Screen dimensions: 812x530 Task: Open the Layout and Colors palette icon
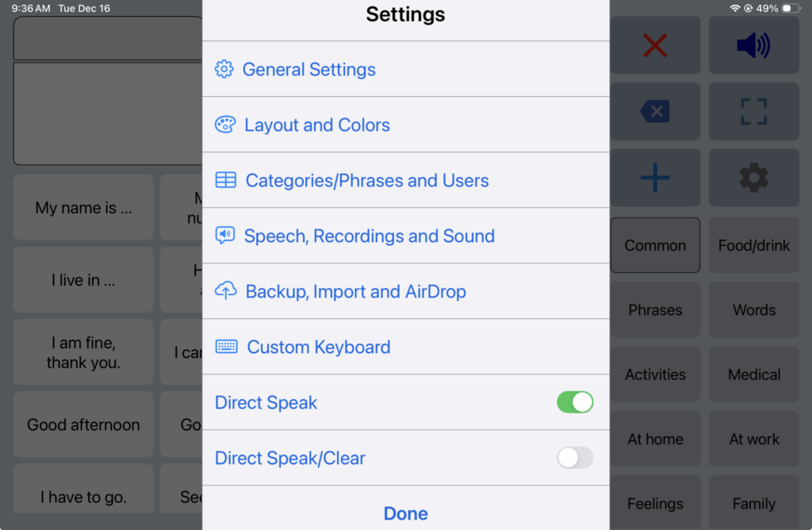(225, 125)
